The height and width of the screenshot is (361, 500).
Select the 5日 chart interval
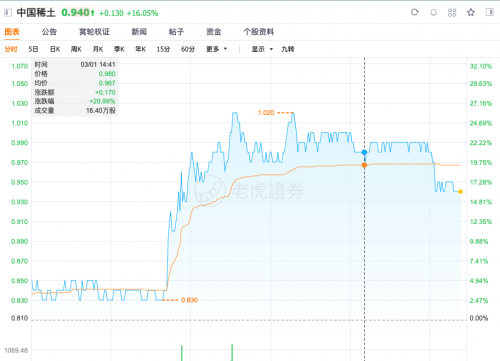click(x=33, y=49)
